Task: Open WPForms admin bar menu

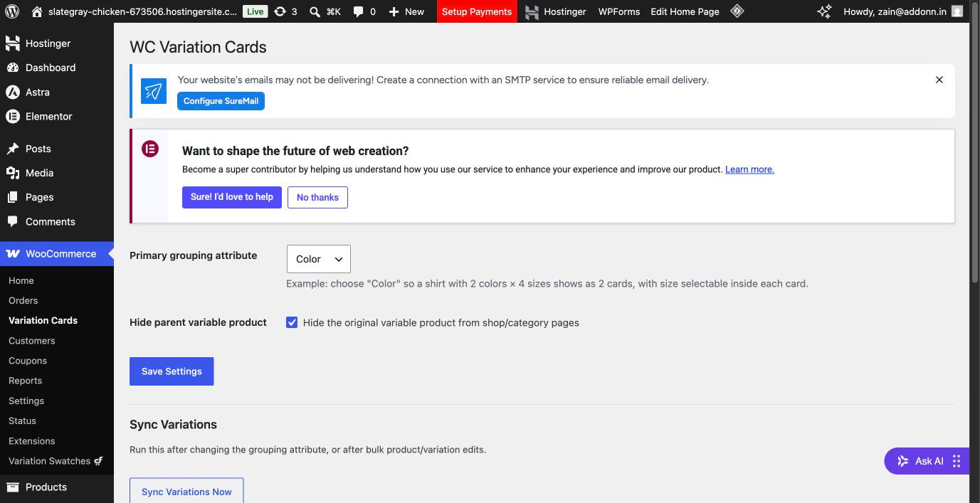Action: click(619, 11)
